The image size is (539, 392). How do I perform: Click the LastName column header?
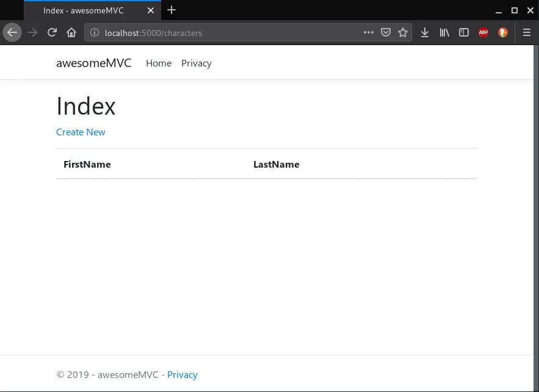pyautogui.click(x=277, y=165)
